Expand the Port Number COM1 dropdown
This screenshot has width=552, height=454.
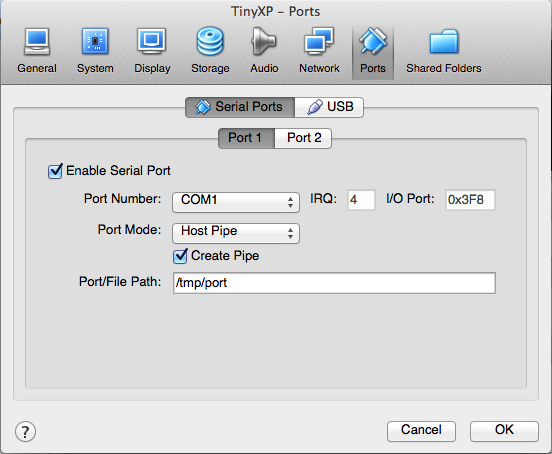(236, 202)
